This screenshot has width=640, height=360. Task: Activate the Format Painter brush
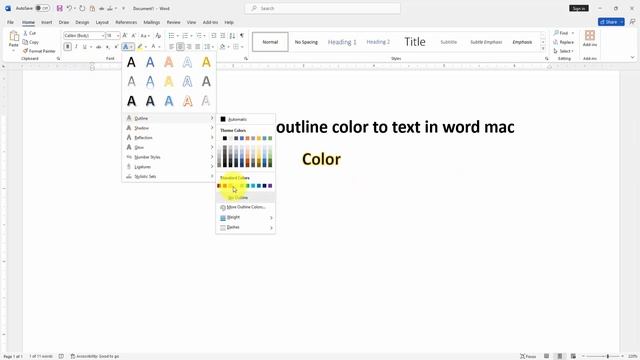point(25,51)
